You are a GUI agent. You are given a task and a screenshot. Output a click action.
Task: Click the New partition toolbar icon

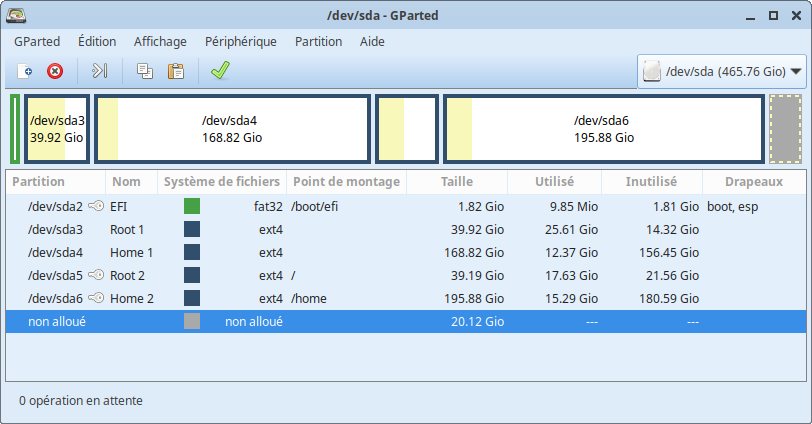click(x=25, y=71)
